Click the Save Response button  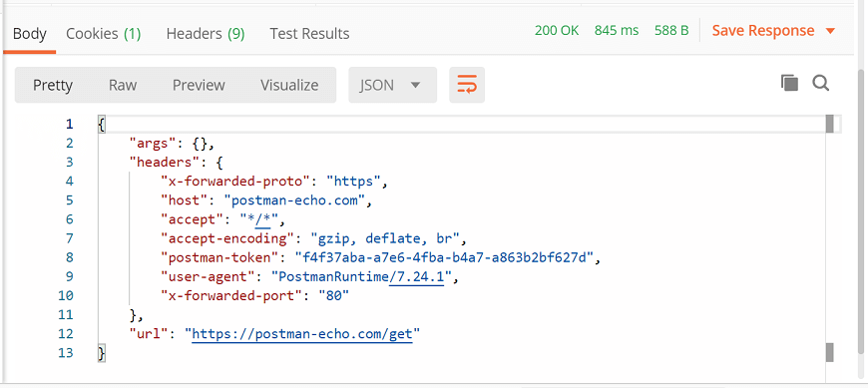click(763, 31)
